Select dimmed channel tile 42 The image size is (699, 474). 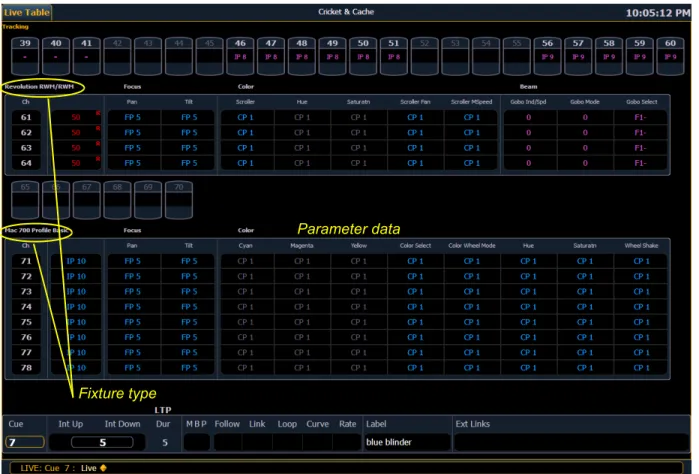coord(117,56)
